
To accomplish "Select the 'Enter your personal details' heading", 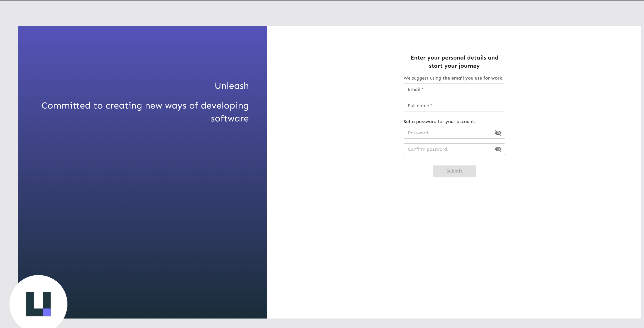I will pos(454,62).
